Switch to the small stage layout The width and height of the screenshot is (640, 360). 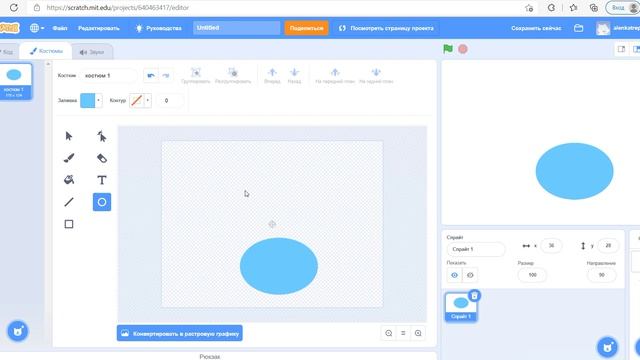(621, 49)
